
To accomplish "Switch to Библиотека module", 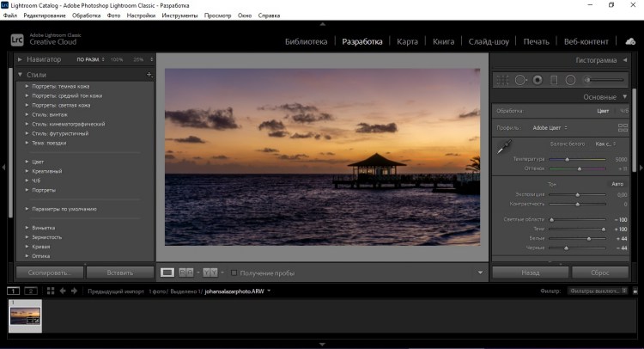I will pos(306,41).
